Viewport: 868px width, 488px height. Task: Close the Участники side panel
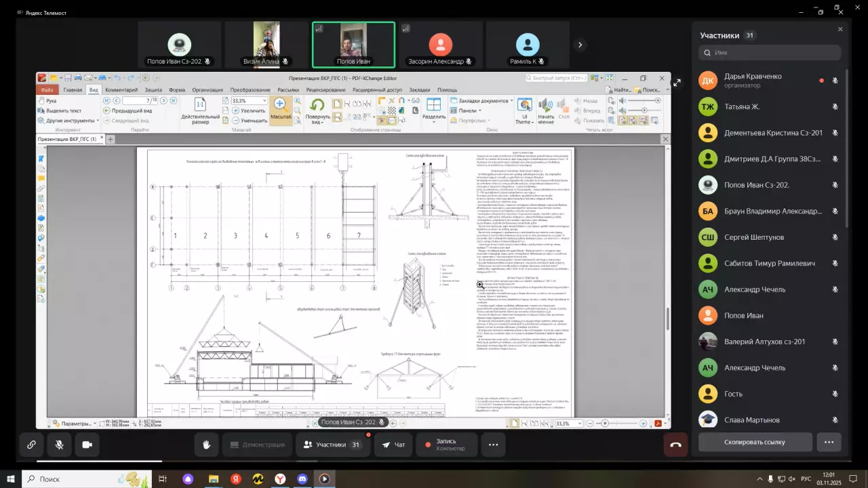(840, 29)
